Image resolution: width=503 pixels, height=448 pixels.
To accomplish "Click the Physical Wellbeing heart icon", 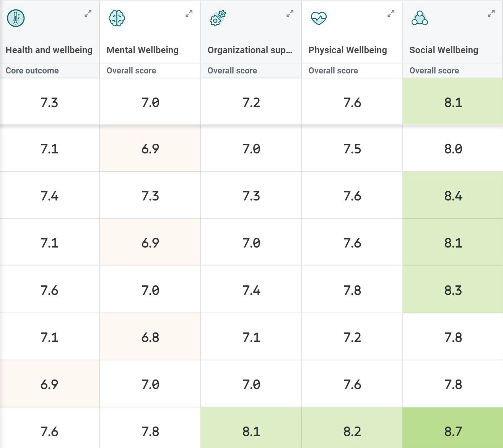I will [x=319, y=18].
